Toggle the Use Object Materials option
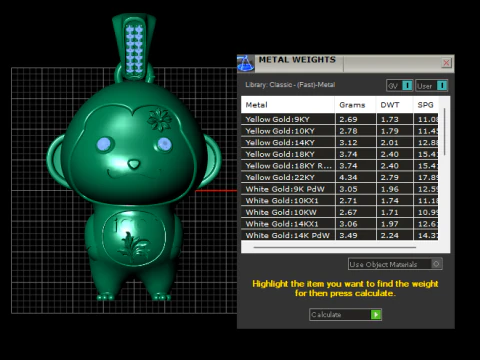480x360 pixels. point(395,264)
